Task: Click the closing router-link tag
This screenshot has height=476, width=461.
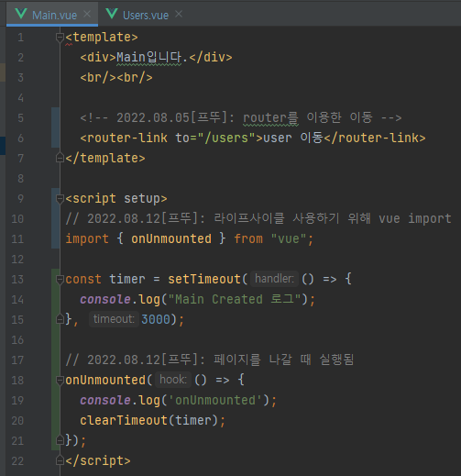Action: tap(375, 138)
